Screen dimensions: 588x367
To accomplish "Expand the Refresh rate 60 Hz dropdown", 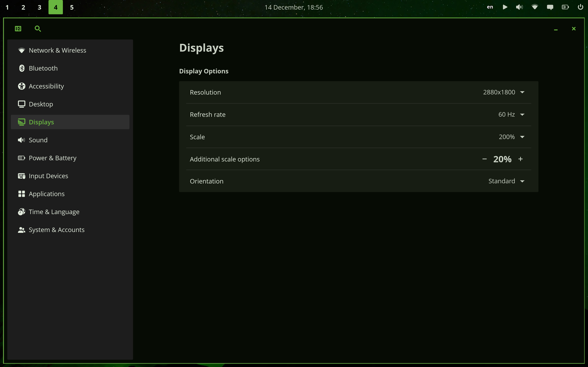I will [x=511, y=115].
